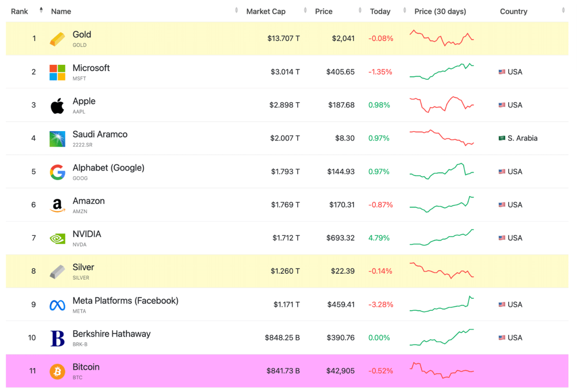Click Saudi Aramco's 30-day price chart
This screenshot has height=392, width=577.
tap(442, 137)
